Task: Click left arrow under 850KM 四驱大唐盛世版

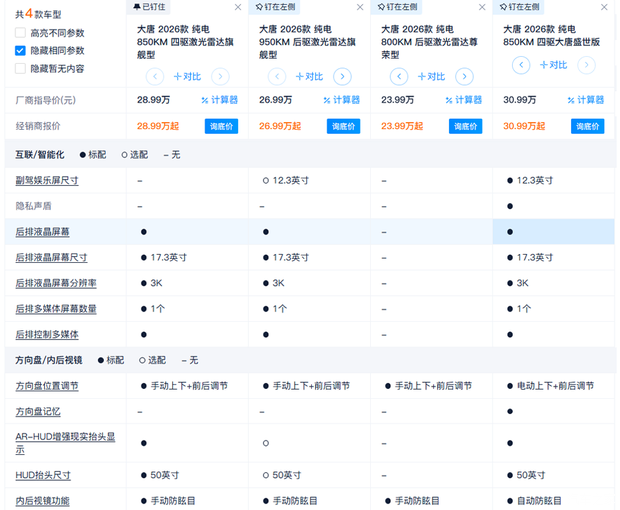Action: click(x=521, y=65)
